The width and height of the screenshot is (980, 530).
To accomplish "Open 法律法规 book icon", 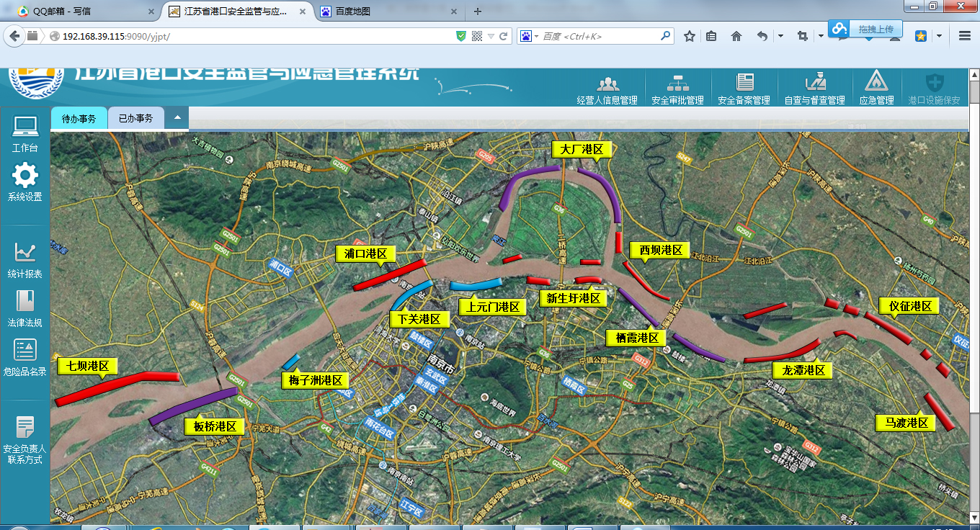I will click(x=24, y=302).
